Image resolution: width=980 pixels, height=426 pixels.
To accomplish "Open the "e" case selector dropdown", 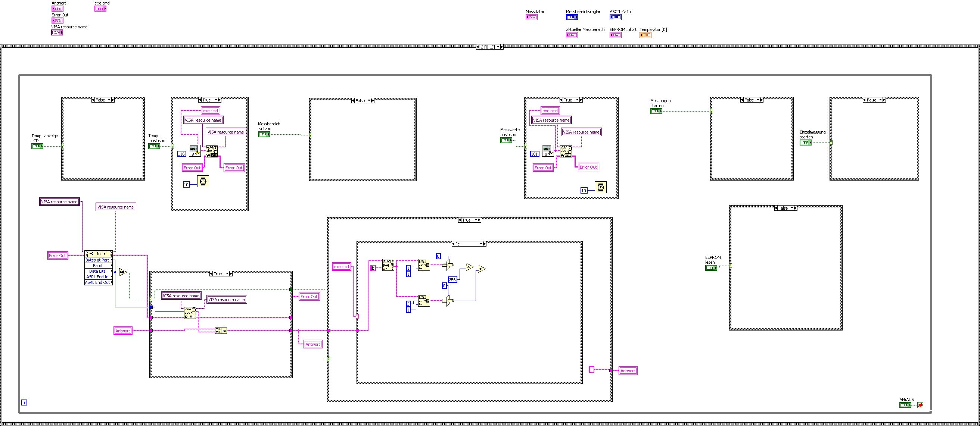I will click(481, 244).
